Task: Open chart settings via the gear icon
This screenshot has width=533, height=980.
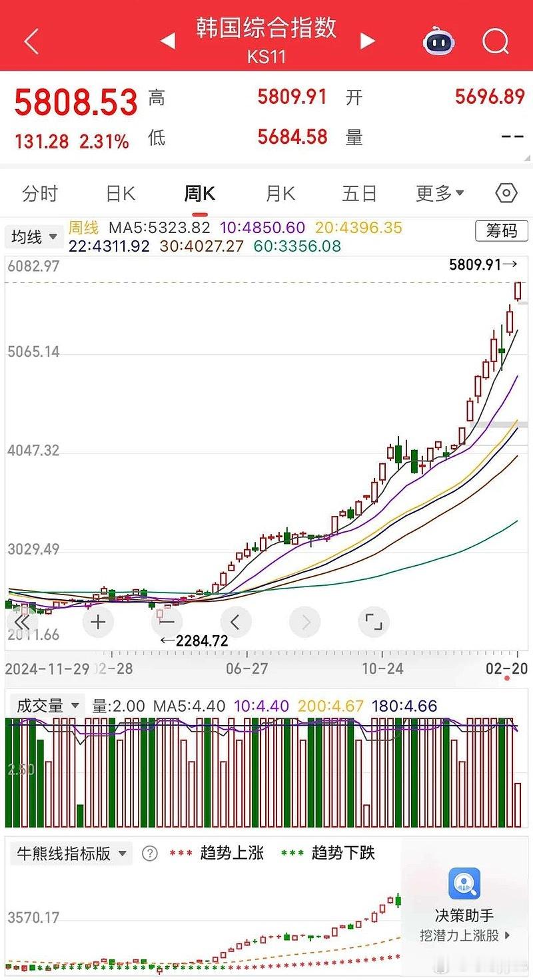Action: [x=507, y=193]
